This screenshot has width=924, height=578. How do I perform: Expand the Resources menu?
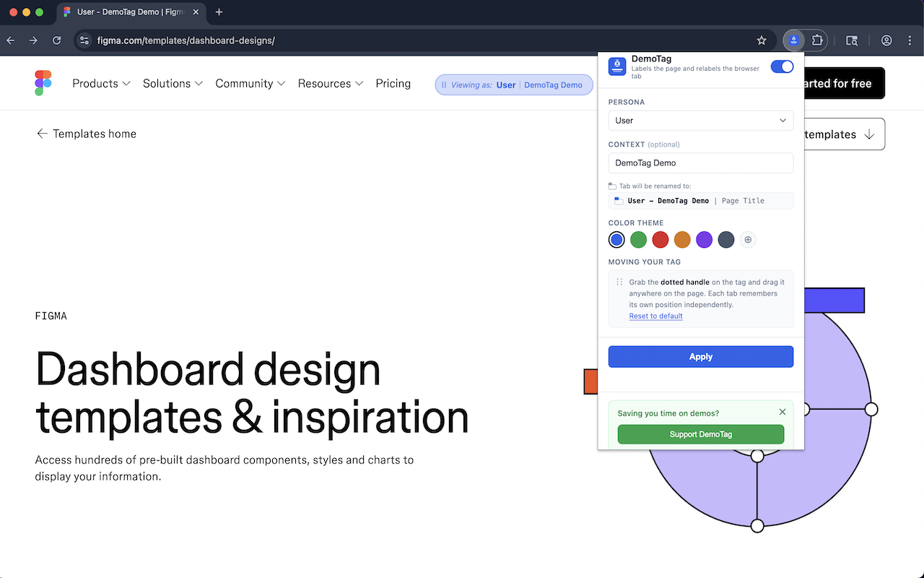click(x=331, y=84)
